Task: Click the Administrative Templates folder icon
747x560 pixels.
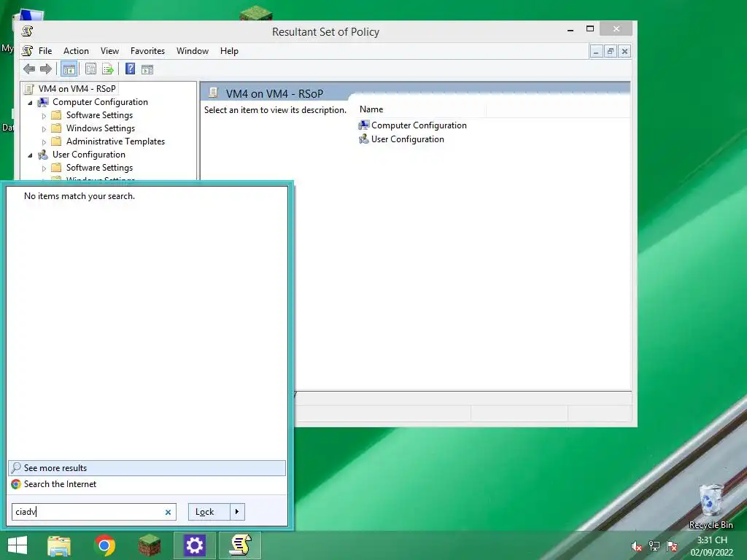Action: 56,141
